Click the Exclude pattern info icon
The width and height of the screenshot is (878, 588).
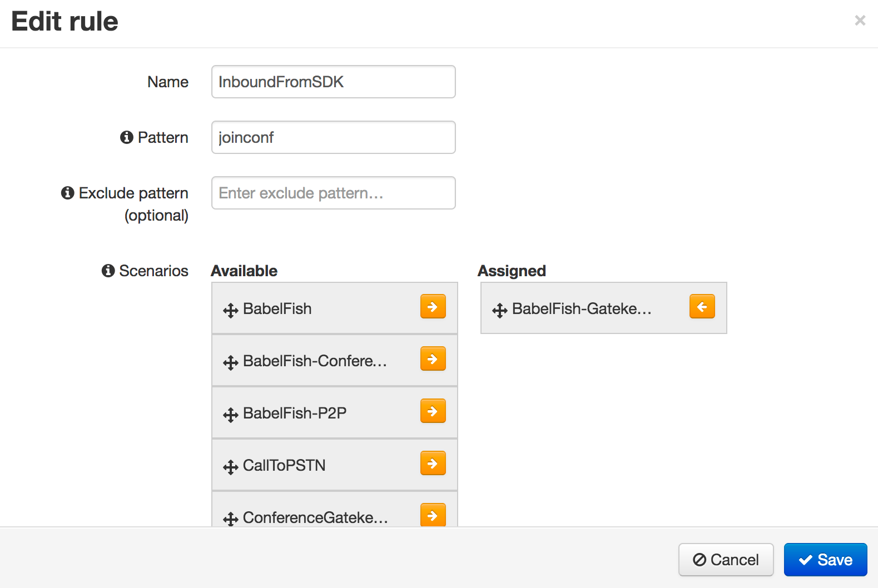[x=68, y=193]
